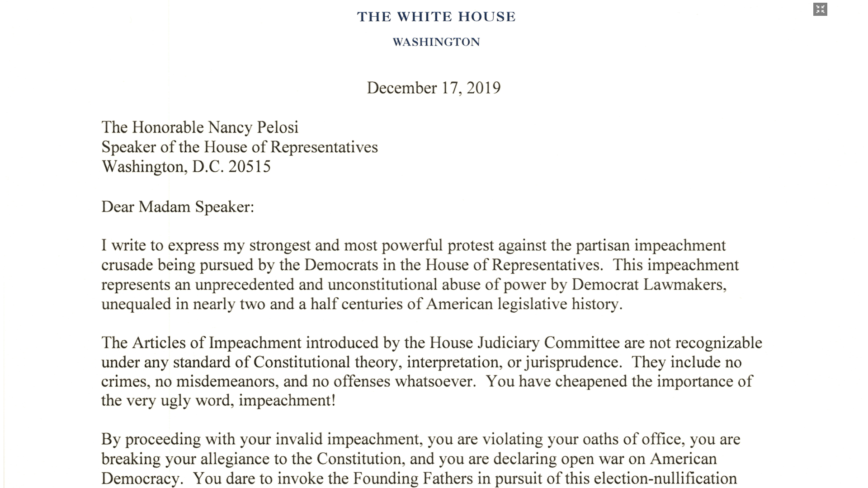The width and height of the screenshot is (868, 488).
Task: Click the recipient line "The Honorable Nancy Pelosi"
Action: (200, 127)
